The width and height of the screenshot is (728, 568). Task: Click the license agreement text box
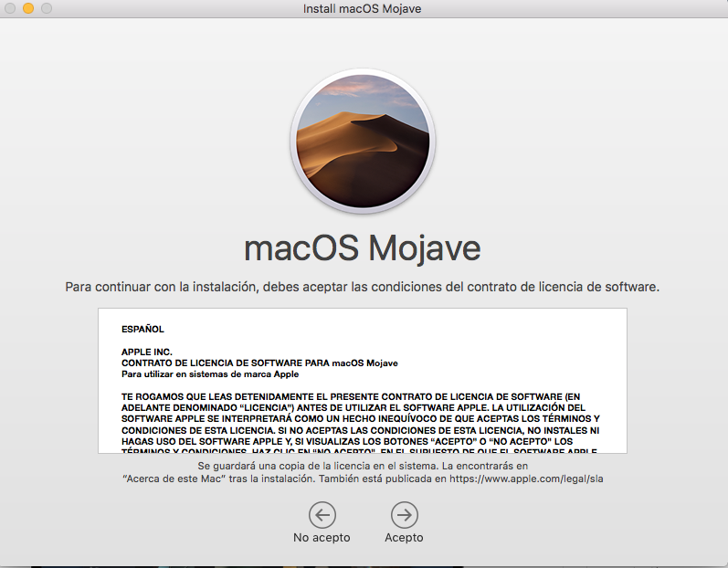pyautogui.click(x=363, y=381)
